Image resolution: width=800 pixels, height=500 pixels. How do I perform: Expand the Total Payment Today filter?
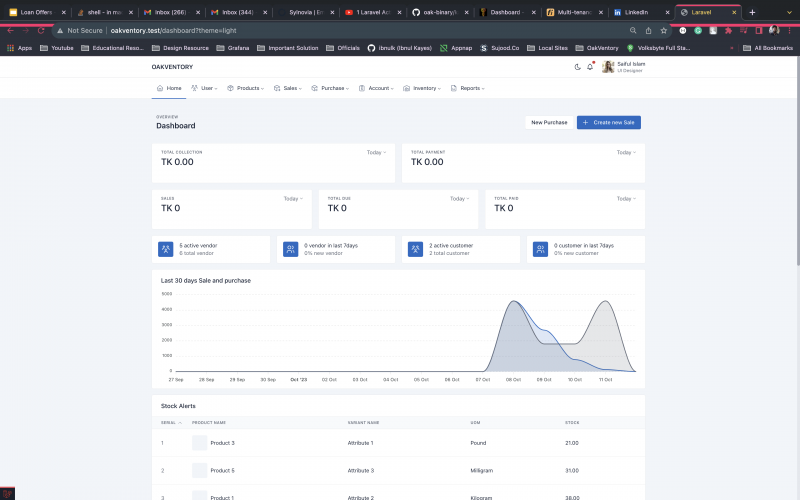pos(625,153)
